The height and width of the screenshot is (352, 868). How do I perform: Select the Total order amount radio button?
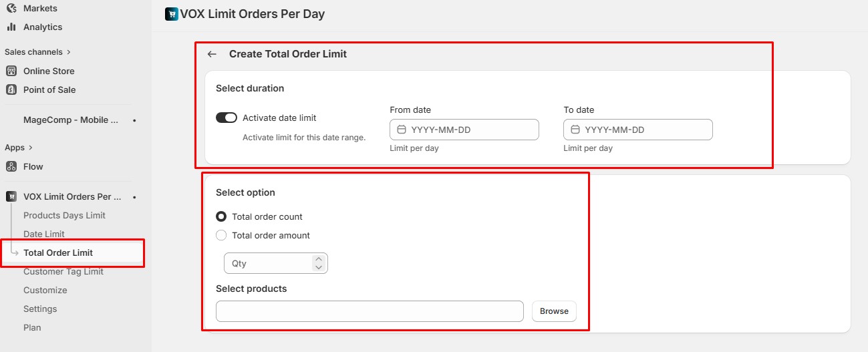click(221, 235)
